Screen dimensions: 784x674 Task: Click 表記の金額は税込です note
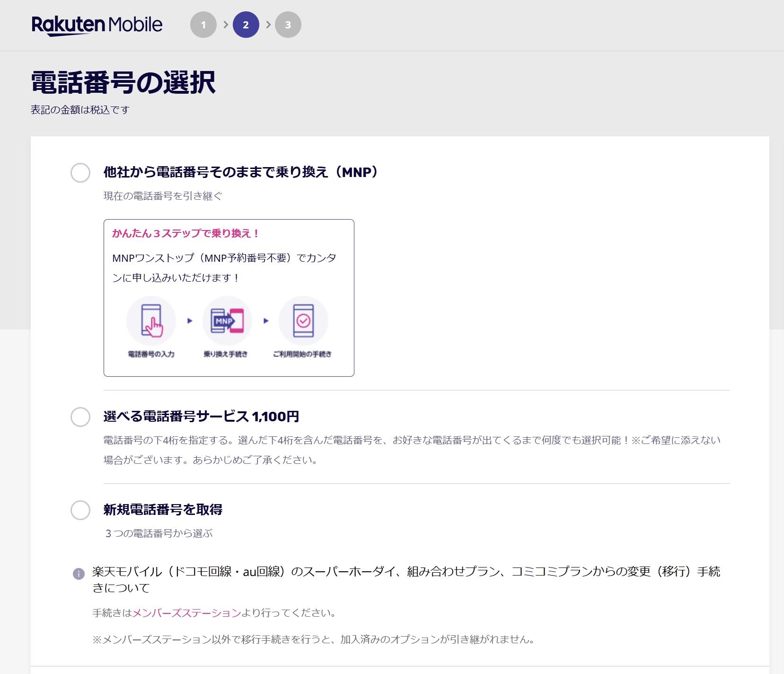click(x=80, y=110)
